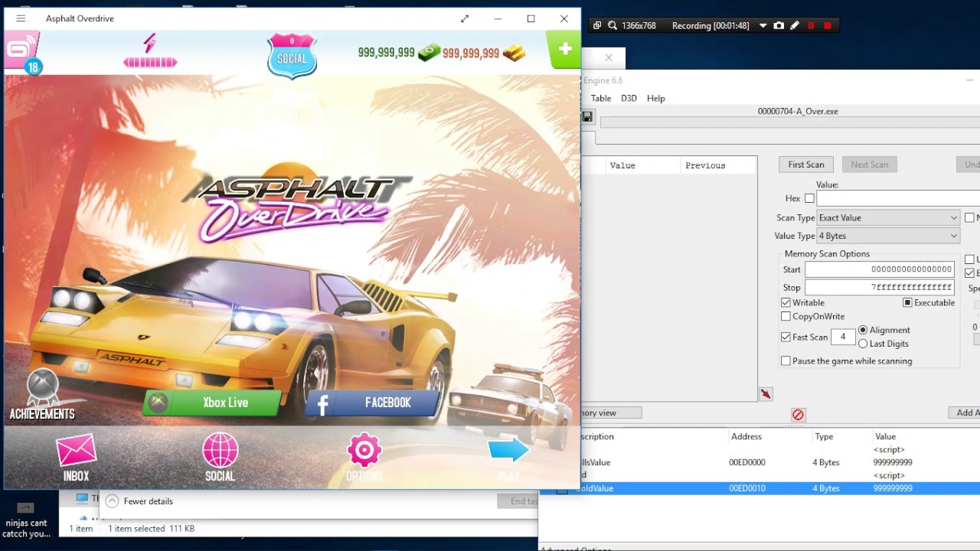Close the tab behind the game window
The width and height of the screenshot is (980, 551).
[x=609, y=57]
